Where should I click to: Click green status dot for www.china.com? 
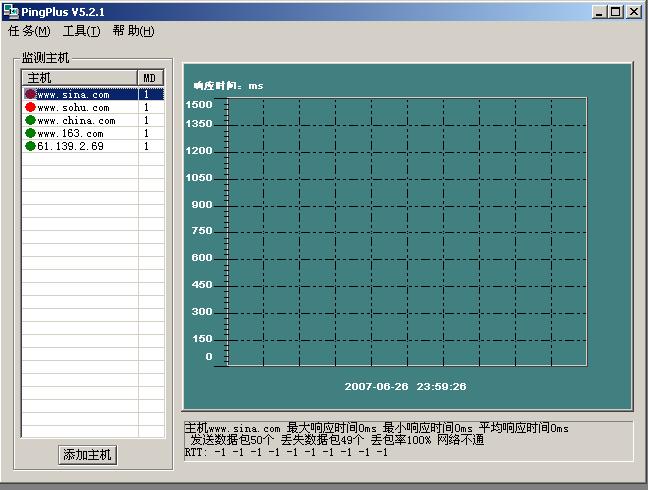[30, 120]
